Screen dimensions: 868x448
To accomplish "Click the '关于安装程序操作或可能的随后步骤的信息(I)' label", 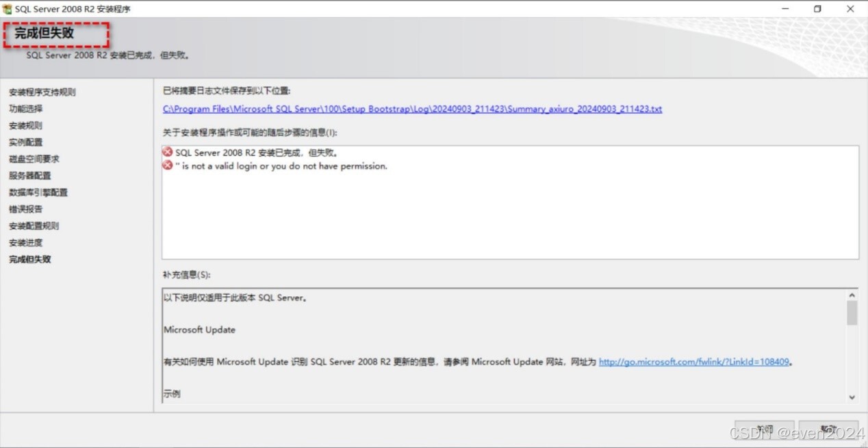I will pyautogui.click(x=250, y=133).
